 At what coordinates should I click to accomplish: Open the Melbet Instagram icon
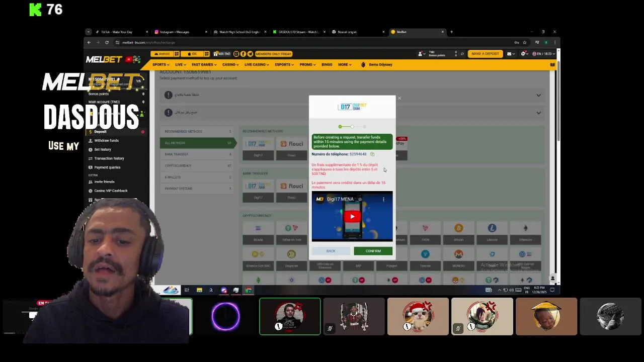tap(237, 54)
